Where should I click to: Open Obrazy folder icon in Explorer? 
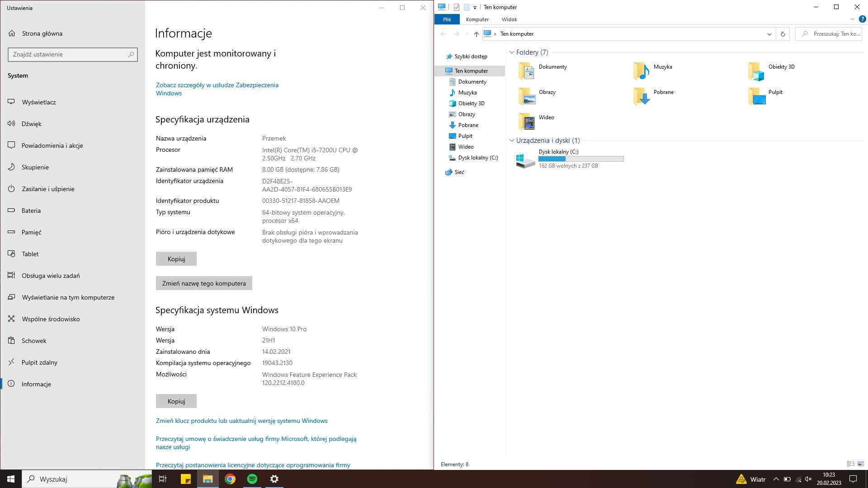(527, 97)
